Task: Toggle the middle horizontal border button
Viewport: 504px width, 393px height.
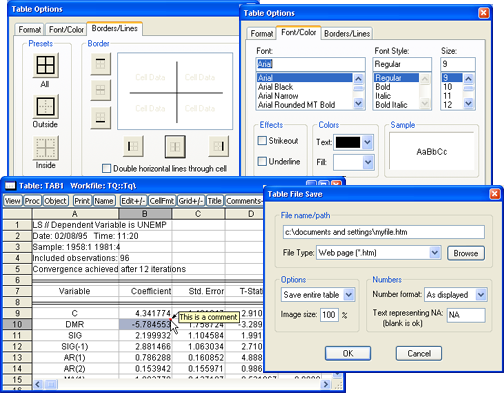Action: (x=101, y=90)
